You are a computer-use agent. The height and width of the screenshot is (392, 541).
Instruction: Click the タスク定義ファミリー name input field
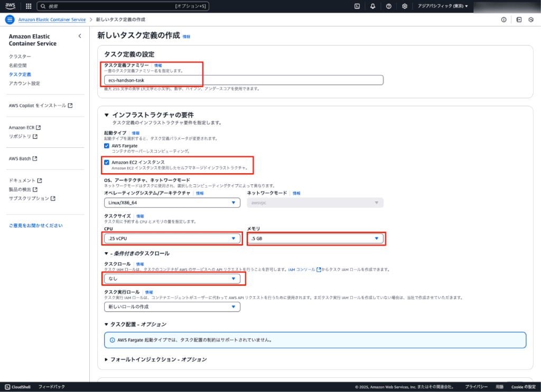[x=243, y=80]
